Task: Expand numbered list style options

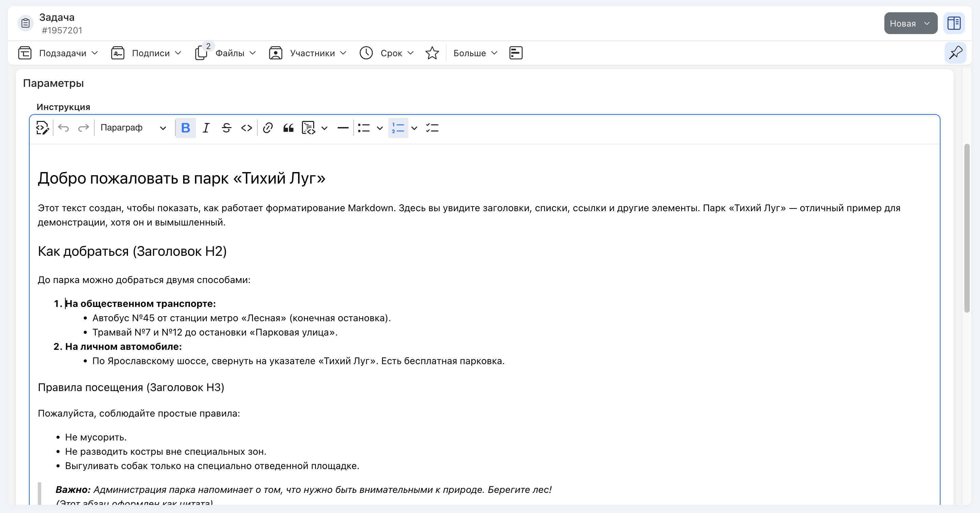Action: (x=414, y=128)
